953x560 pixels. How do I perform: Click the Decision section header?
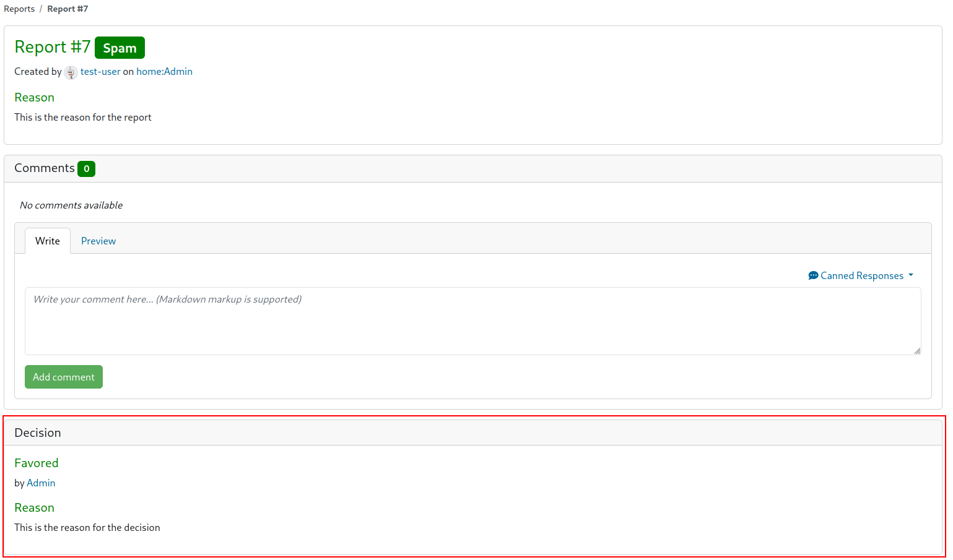38,432
